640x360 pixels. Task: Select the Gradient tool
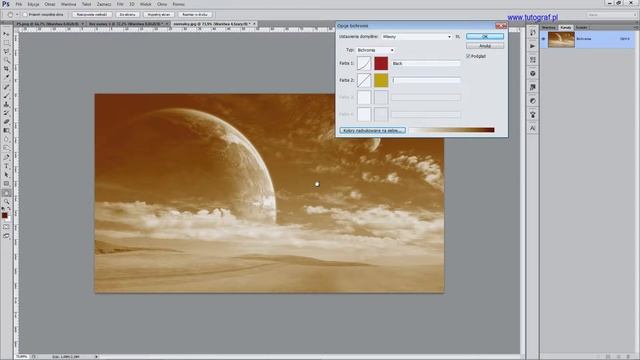click(6, 131)
